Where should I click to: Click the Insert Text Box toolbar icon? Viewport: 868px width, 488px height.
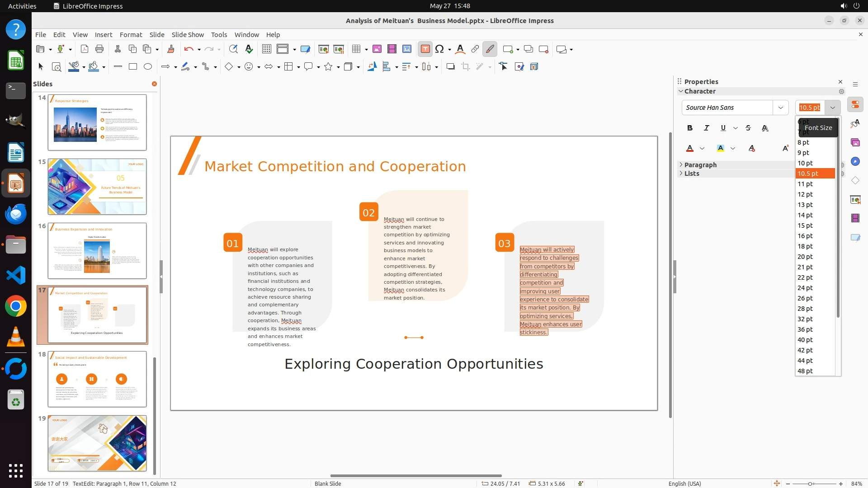point(425,49)
